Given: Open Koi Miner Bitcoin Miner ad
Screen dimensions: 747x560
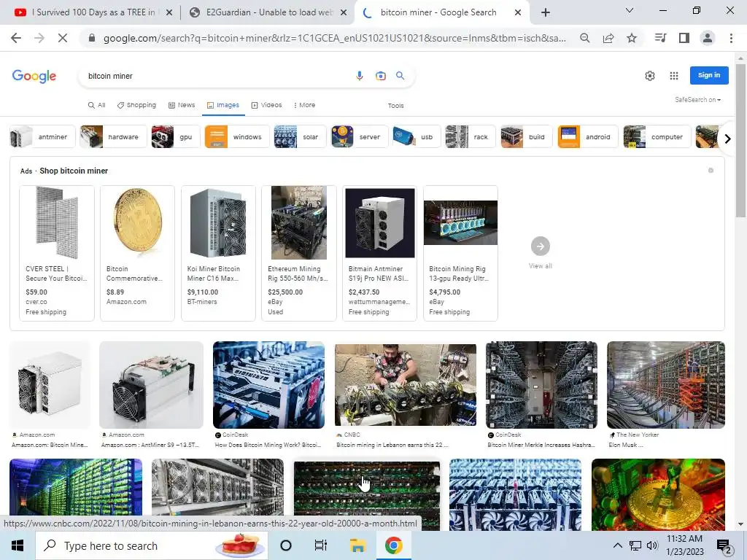Looking at the screenshot, I should pyautogui.click(x=218, y=253).
